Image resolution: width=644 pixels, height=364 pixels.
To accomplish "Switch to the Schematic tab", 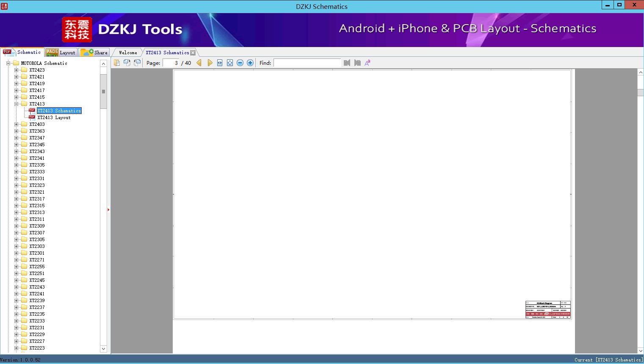I will click(x=22, y=52).
